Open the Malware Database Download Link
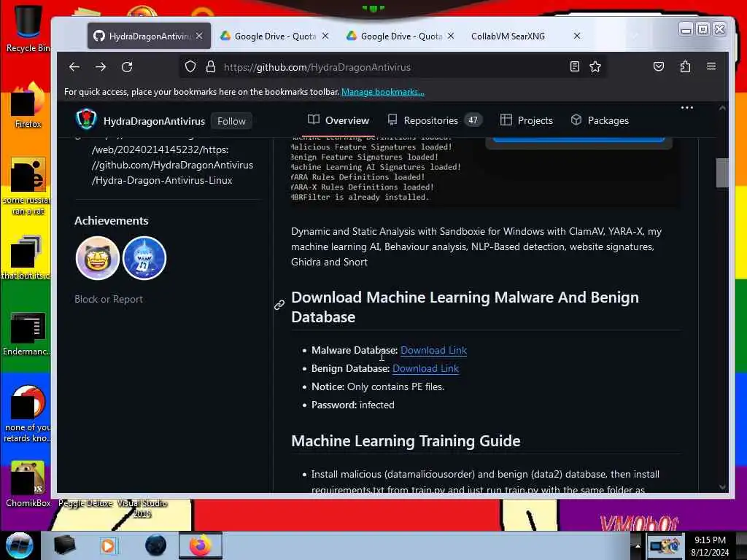This screenshot has height=560, width=747. [433, 350]
